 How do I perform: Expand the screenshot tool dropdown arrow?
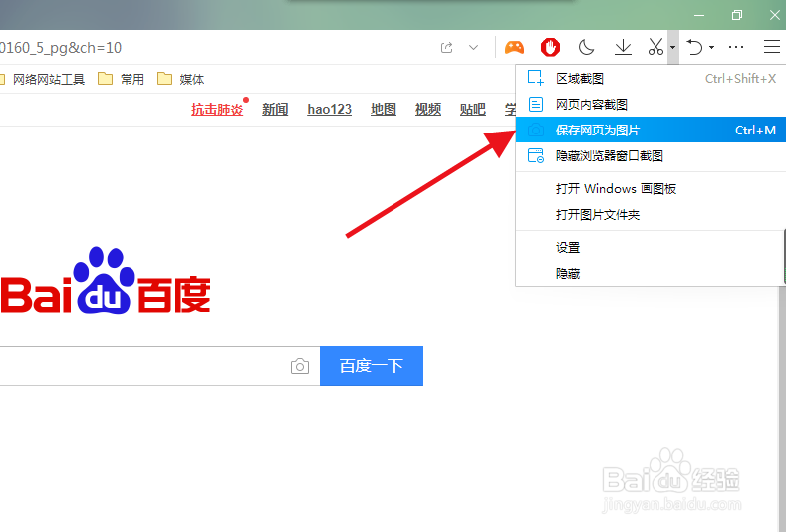tap(672, 48)
